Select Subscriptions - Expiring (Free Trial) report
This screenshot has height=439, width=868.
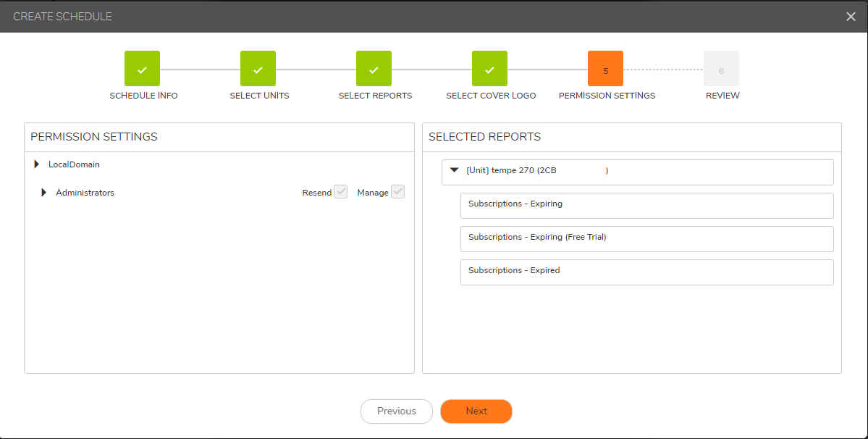coord(646,238)
